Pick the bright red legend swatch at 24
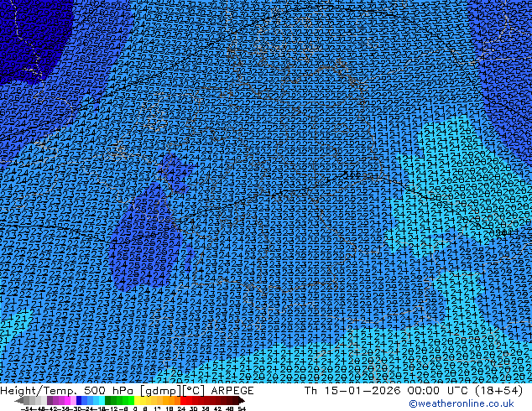The image size is (532, 411). click(183, 401)
